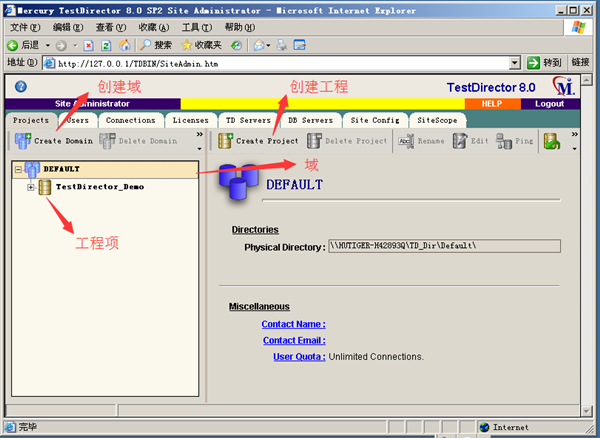This screenshot has height=438, width=600.
Task: Open the address bar URL dropdown
Action: [515, 63]
